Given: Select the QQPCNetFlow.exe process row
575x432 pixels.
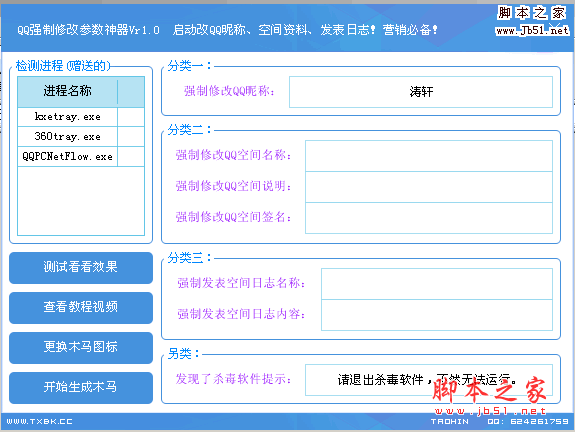Looking at the screenshot, I should (81, 157).
